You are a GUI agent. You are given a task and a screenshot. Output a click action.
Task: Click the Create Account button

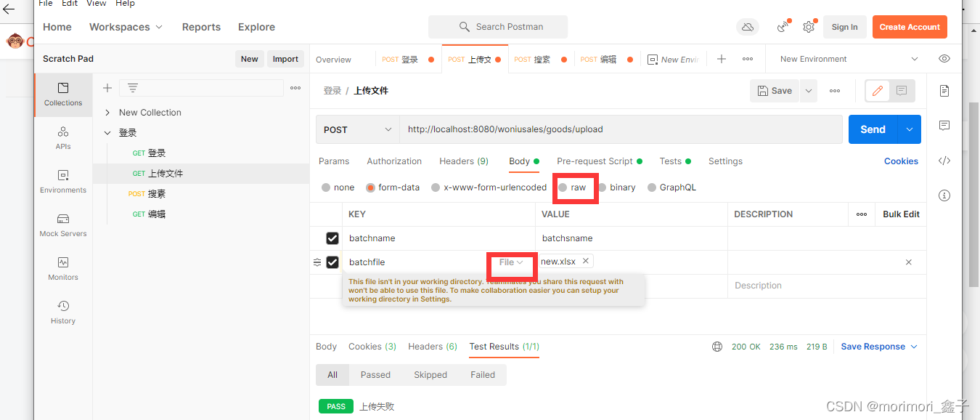(x=910, y=27)
